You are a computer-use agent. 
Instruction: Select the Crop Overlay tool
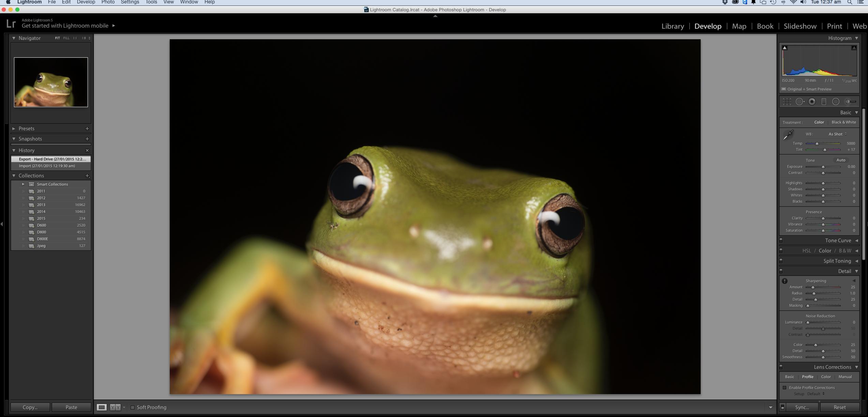(787, 102)
